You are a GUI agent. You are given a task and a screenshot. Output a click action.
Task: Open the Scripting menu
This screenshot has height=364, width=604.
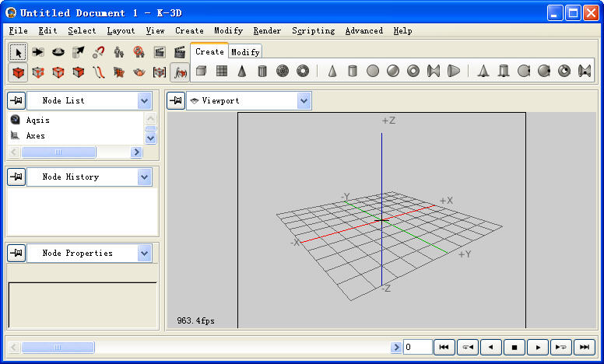pos(313,30)
